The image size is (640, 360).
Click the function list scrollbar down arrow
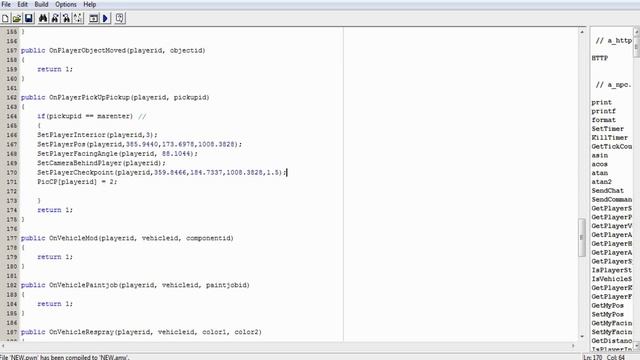637,346
